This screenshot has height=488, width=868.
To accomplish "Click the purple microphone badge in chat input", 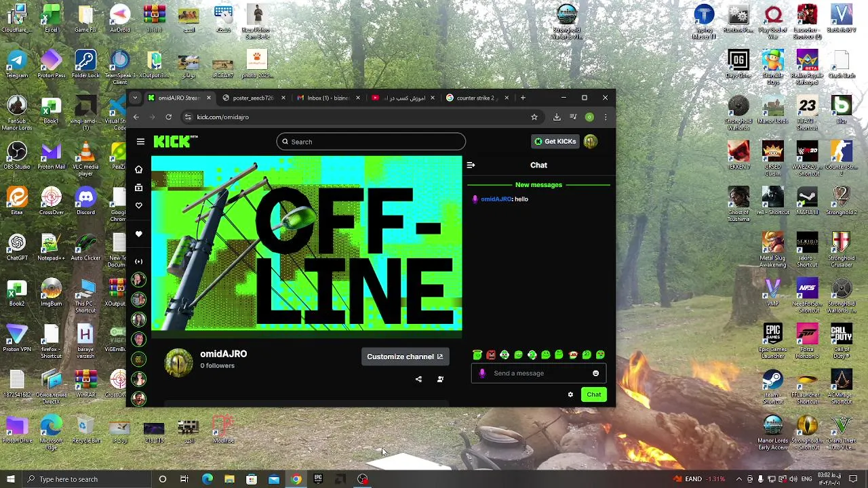I will coord(482,373).
